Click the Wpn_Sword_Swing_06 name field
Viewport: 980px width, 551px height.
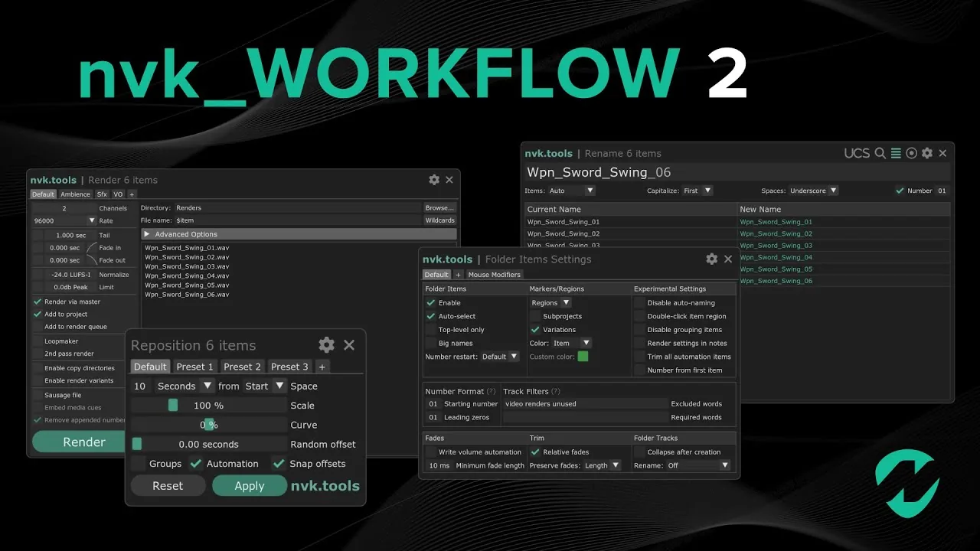coord(737,172)
